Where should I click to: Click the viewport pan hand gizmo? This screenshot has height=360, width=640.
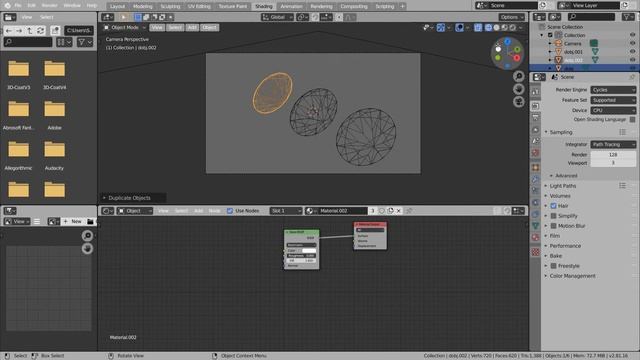[519, 89]
